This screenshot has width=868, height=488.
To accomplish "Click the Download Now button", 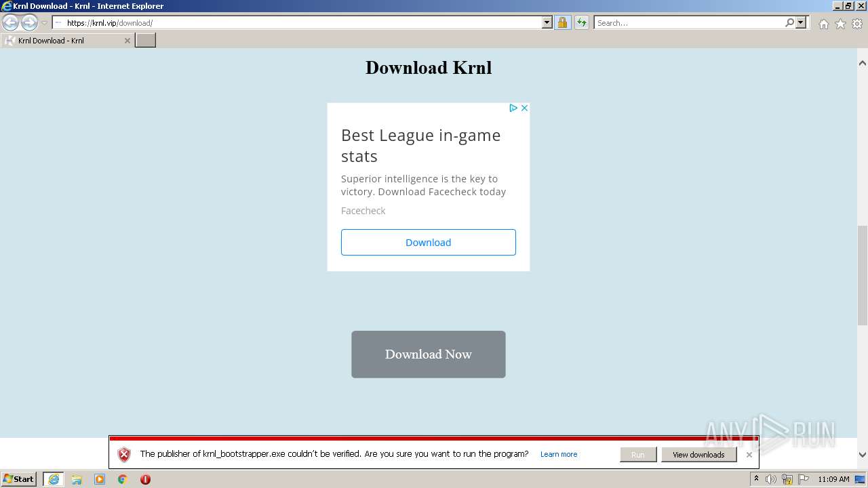I will coord(429,354).
